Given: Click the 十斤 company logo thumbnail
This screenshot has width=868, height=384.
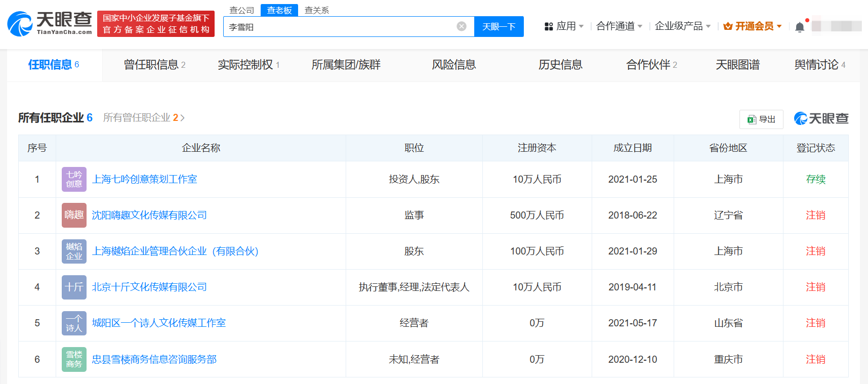Looking at the screenshot, I should coord(74,287).
